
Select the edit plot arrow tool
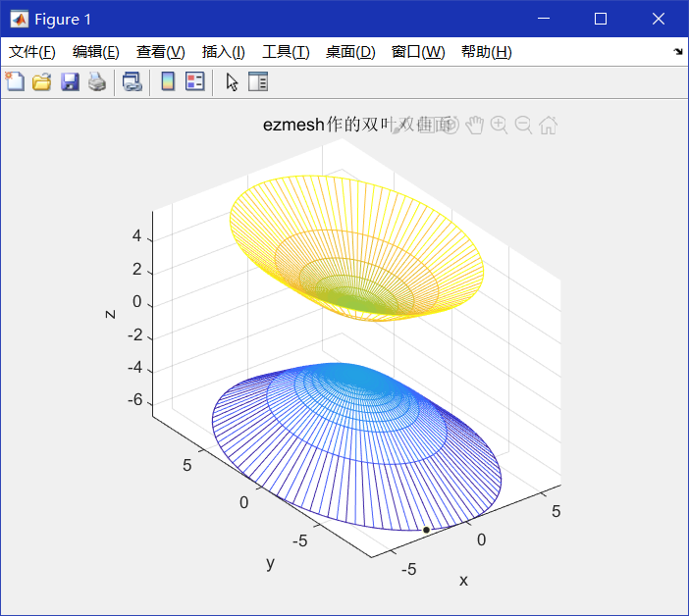(232, 82)
